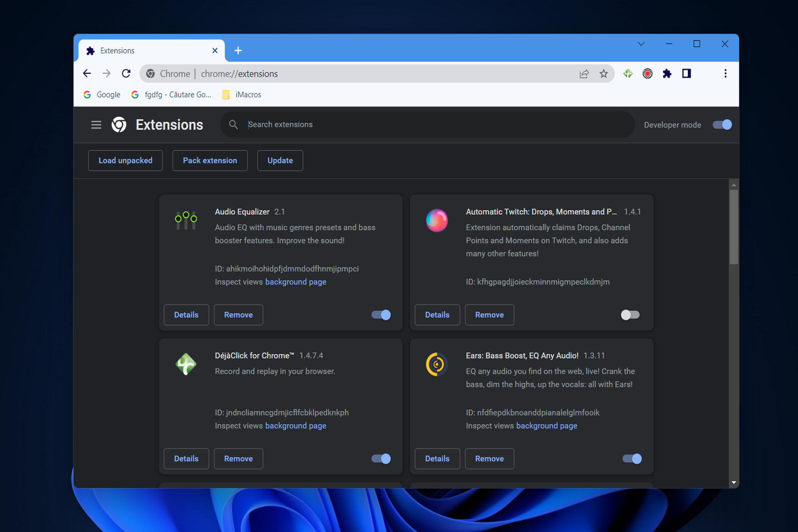Click the DéjàClick for Chrome card icon

pos(186,364)
